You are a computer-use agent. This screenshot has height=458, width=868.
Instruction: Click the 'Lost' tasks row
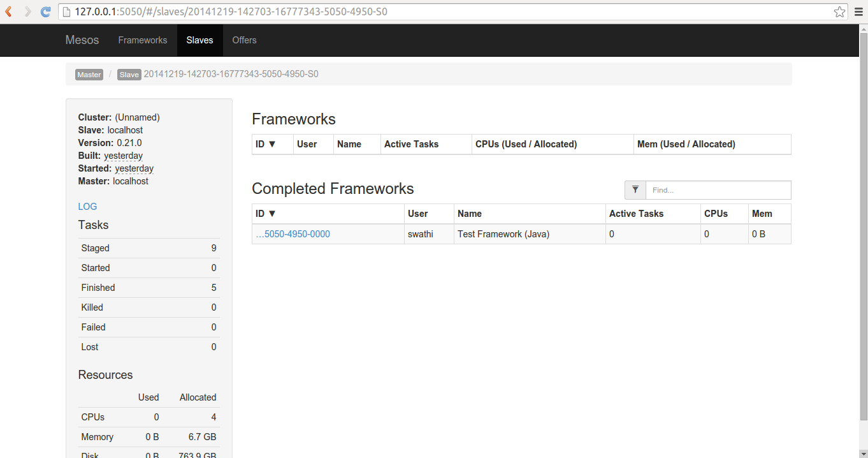click(x=148, y=347)
